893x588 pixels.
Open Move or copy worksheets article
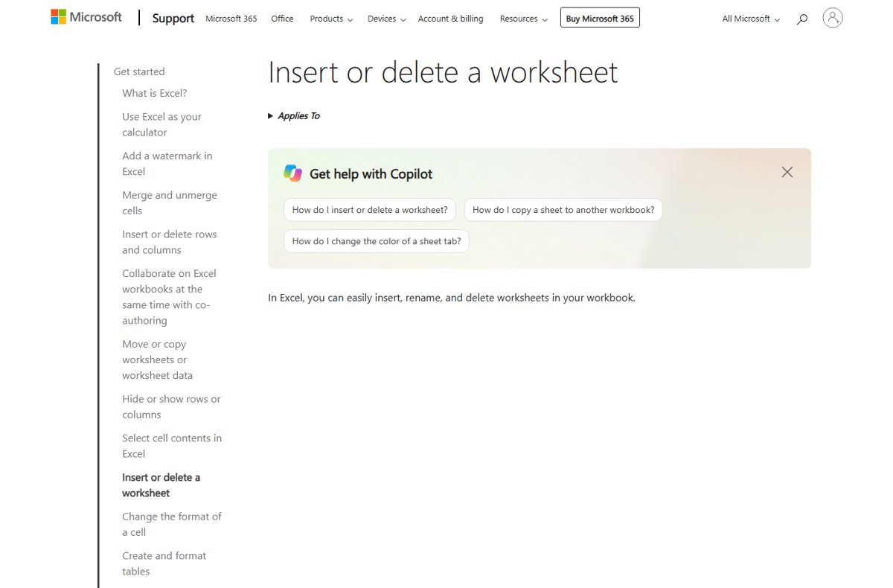click(x=157, y=359)
